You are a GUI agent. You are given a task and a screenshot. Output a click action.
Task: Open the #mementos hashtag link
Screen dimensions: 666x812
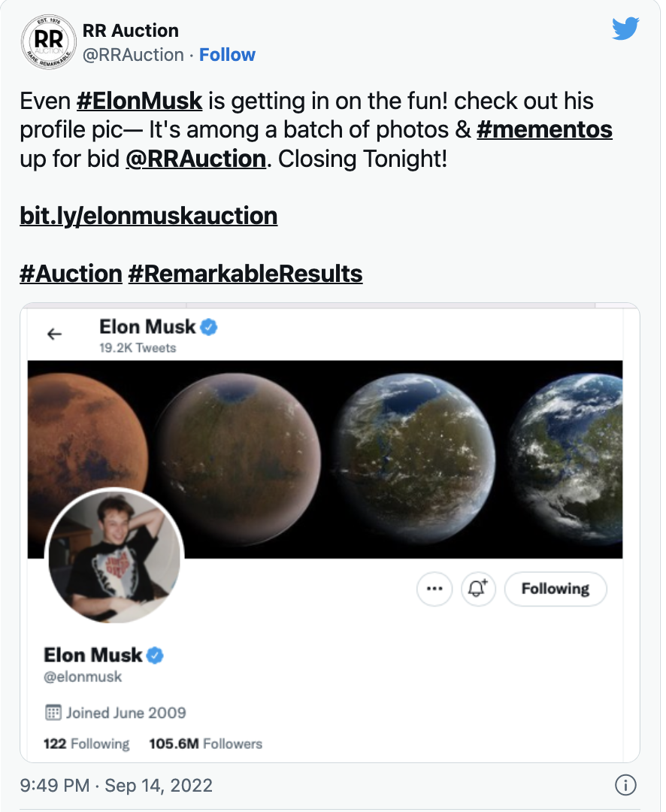[x=544, y=129]
